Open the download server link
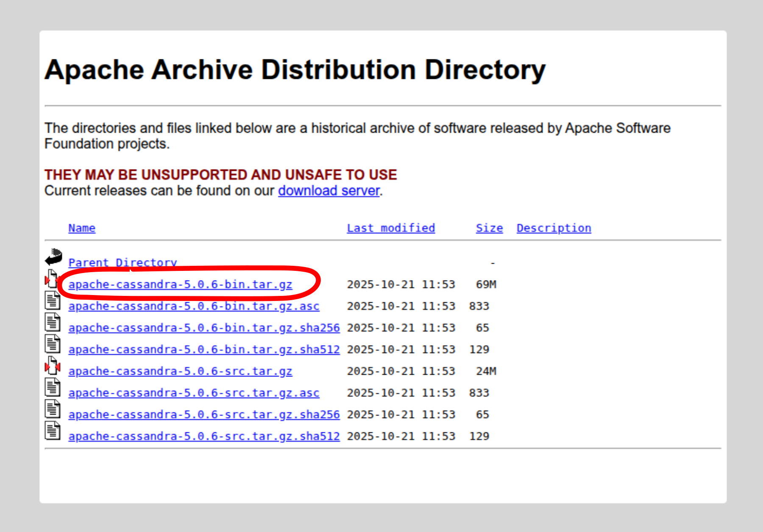 point(329,191)
